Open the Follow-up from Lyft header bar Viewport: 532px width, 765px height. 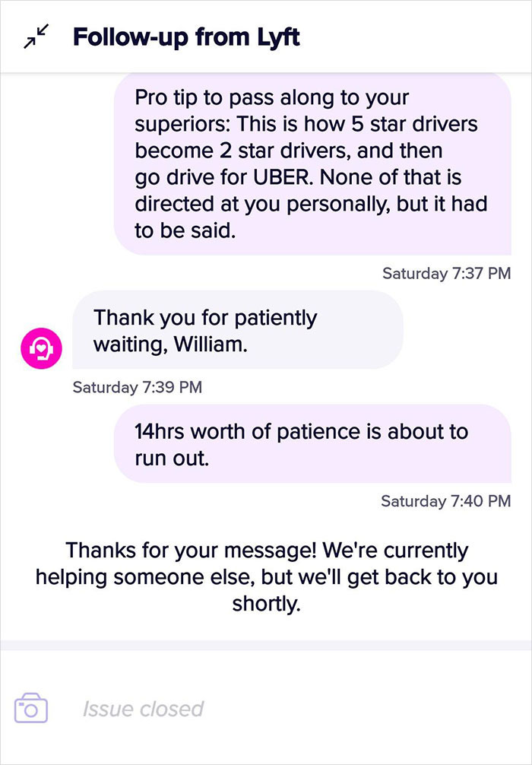[x=266, y=36]
